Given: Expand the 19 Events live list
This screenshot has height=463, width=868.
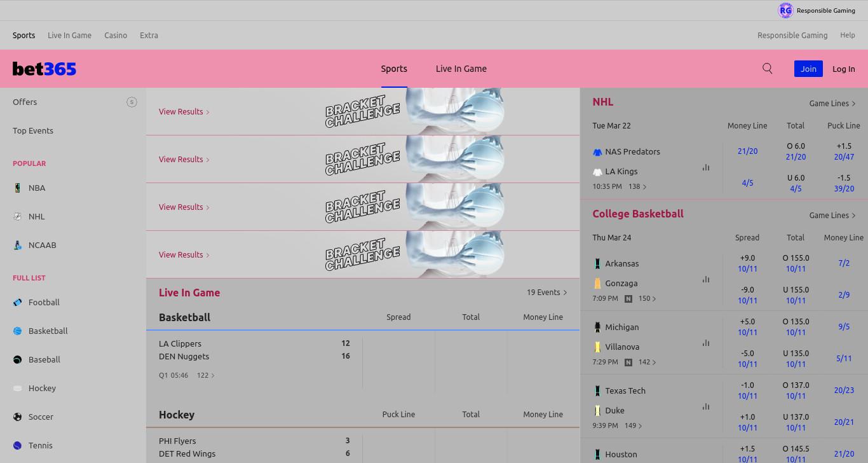Looking at the screenshot, I should [x=546, y=293].
